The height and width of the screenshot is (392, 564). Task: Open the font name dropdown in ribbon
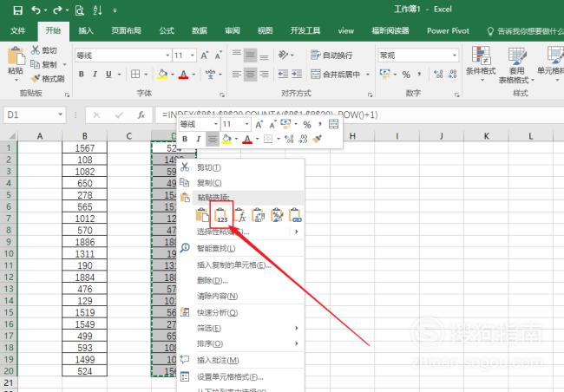(167, 56)
